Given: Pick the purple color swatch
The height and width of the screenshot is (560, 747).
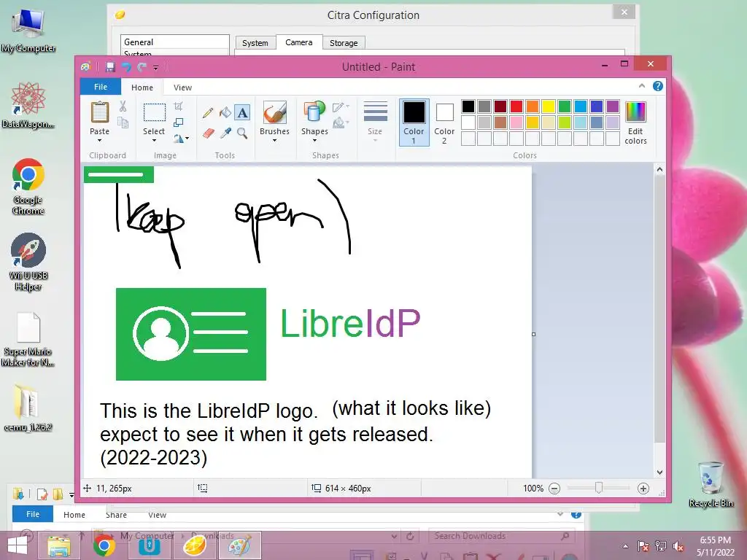Looking at the screenshot, I should coord(613,106).
